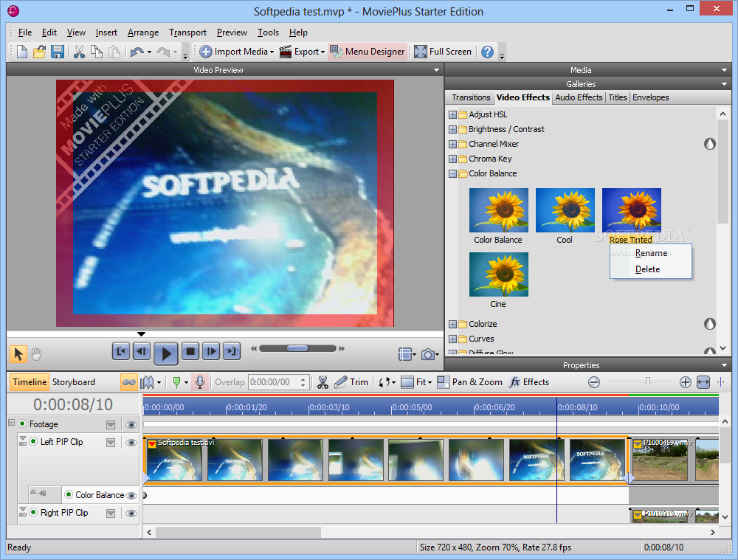
Task: Fit timeline to window icon
Action: tap(703, 382)
